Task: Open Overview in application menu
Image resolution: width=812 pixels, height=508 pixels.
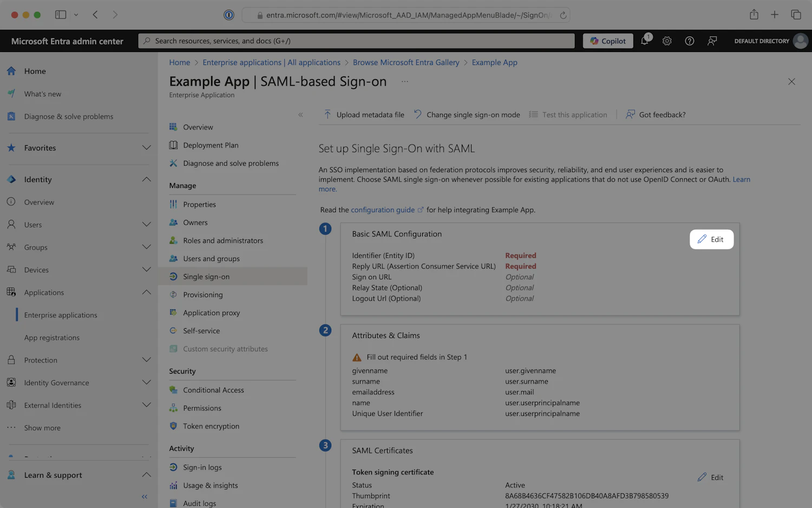Action: (198, 127)
